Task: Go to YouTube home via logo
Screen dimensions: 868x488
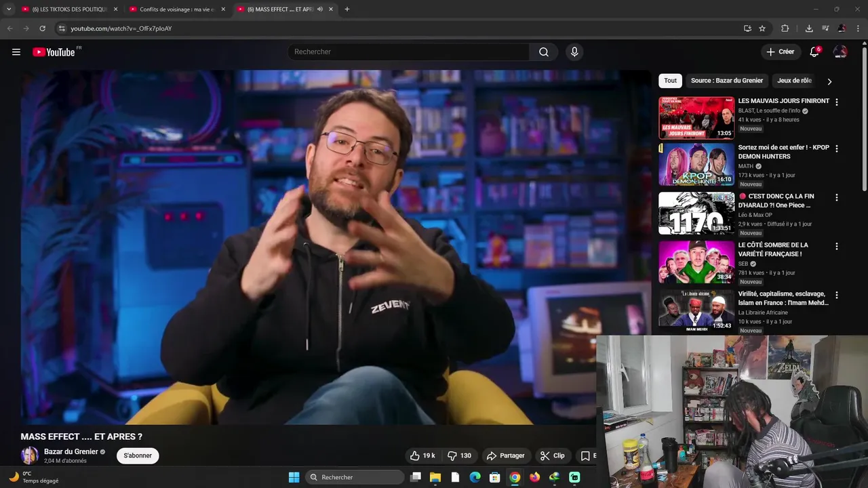Action: (x=54, y=52)
